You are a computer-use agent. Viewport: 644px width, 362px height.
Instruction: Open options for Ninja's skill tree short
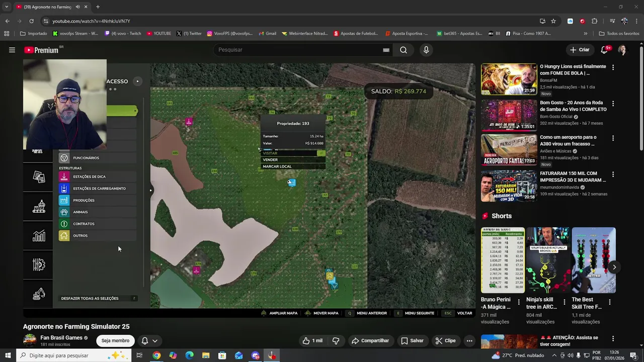point(564,302)
